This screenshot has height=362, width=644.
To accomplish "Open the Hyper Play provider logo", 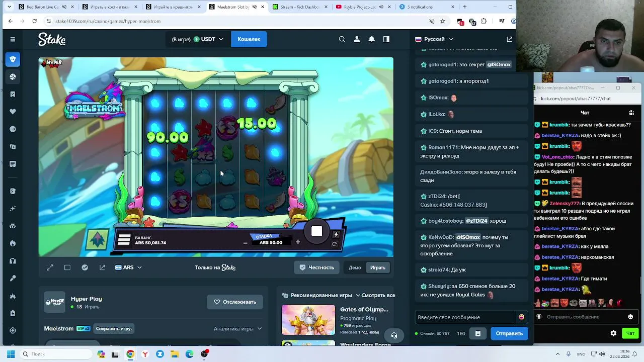I will click(54, 302).
